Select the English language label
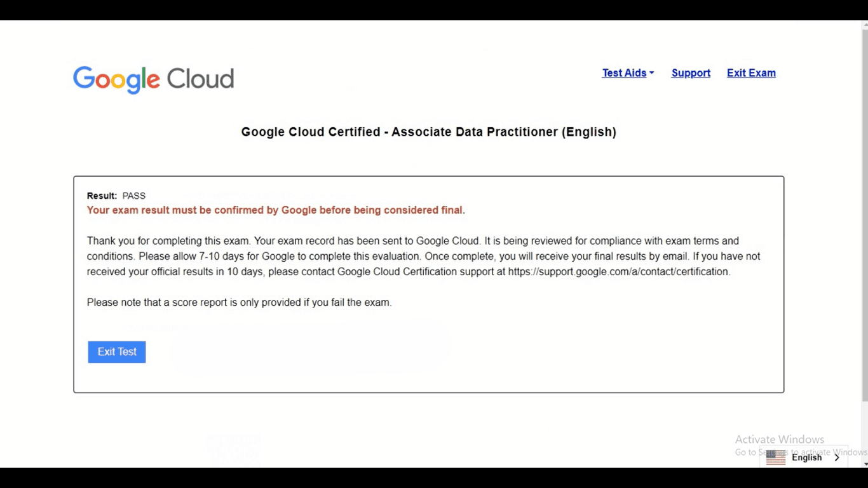The image size is (868, 488). point(806,457)
